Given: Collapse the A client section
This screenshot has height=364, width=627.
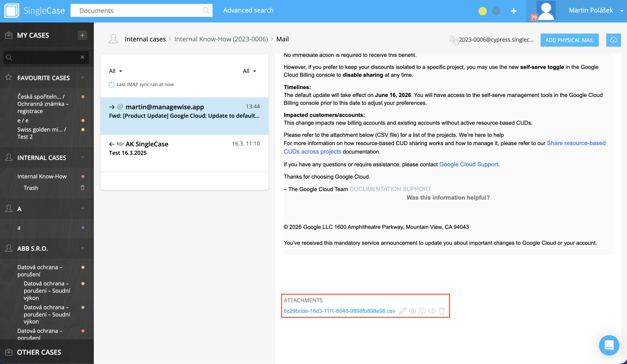Looking at the screenshot, I should tap(82, 209).
